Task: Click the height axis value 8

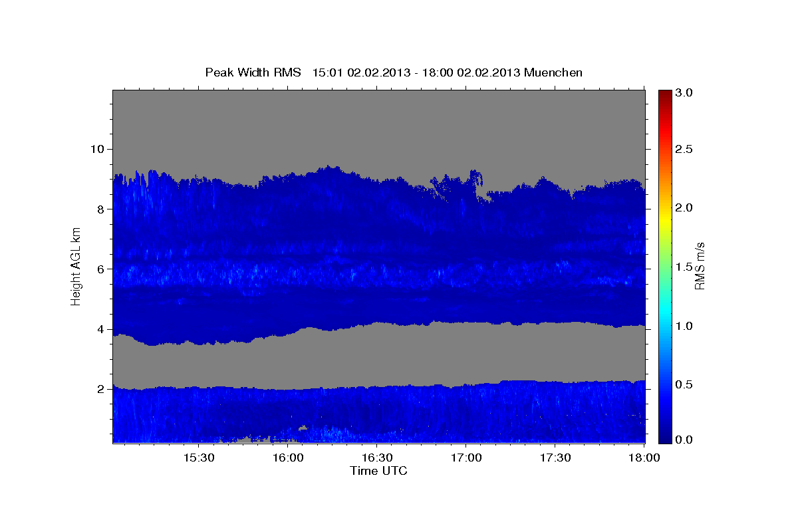Action: point(102,209)
